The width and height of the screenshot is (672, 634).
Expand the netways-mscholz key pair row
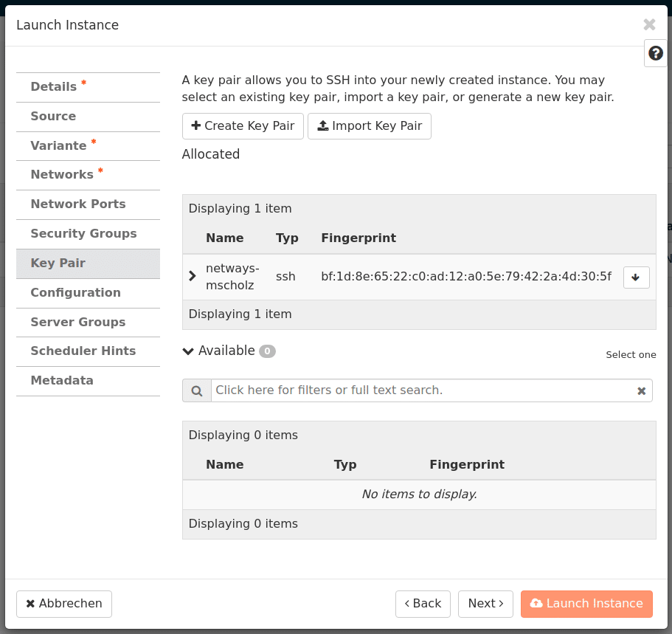click(x=193, y=276)
